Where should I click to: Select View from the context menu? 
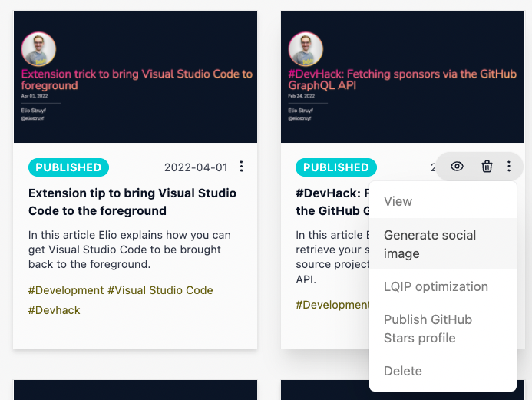(x=443, y=201)
